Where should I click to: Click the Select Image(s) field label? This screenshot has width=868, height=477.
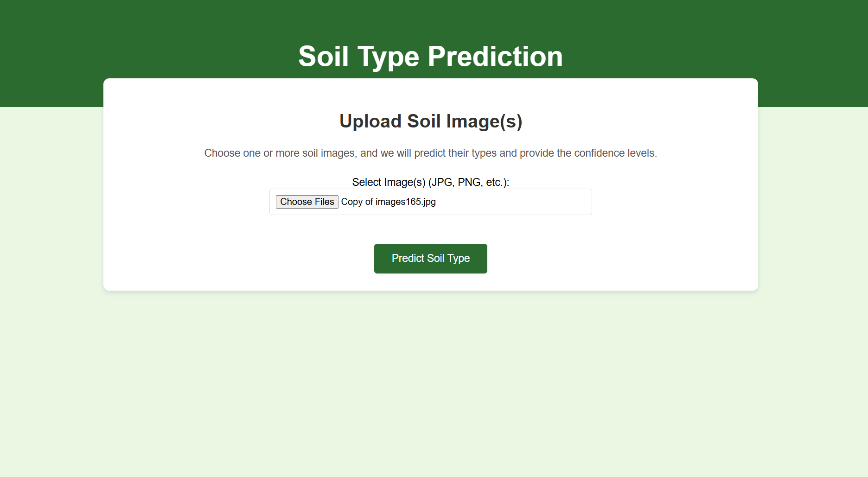click(430, 182)
